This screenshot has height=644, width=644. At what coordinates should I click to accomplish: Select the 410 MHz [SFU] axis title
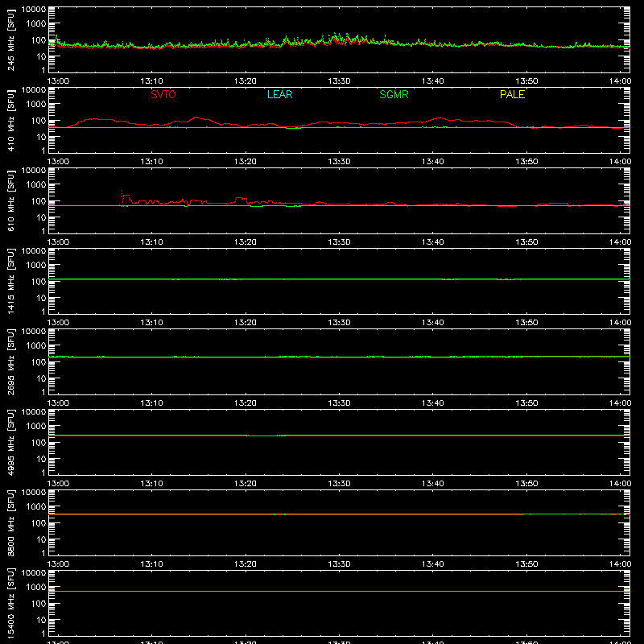(11, 120)
